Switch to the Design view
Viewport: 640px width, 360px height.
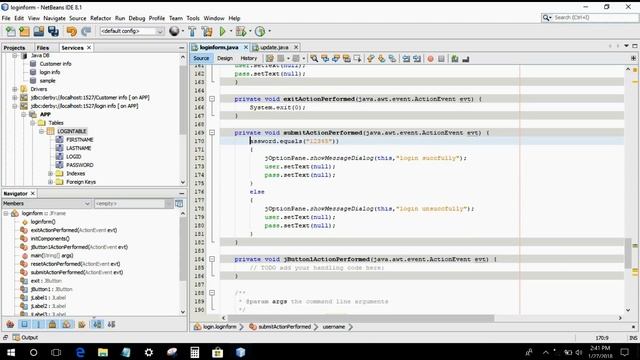coord(224,58)
